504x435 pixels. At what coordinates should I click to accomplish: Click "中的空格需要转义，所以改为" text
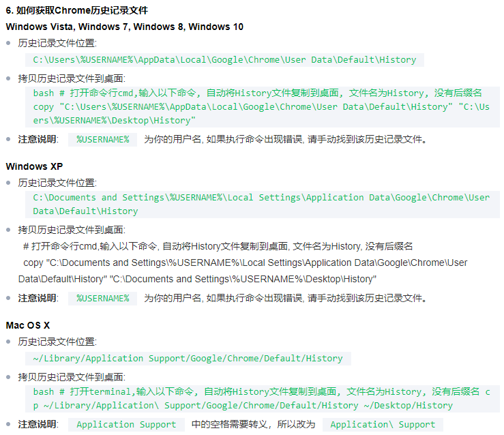point(253,424)
